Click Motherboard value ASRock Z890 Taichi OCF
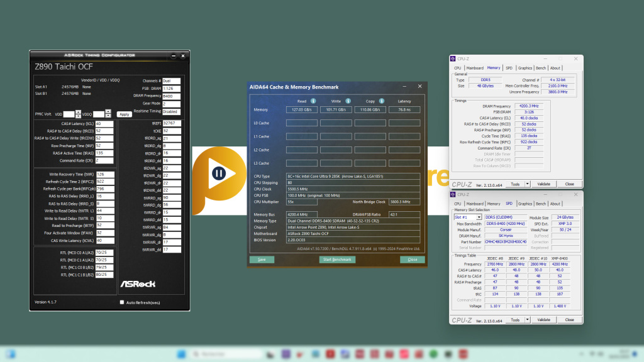This screenshot has width=644, height=362. pyautogui.click(x=353, y=234)
